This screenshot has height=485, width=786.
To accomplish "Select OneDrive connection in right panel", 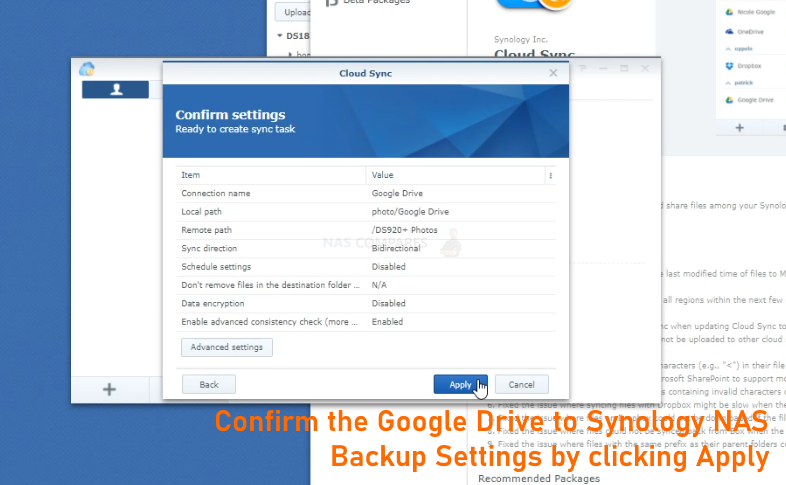I will [x=745, y=32].
